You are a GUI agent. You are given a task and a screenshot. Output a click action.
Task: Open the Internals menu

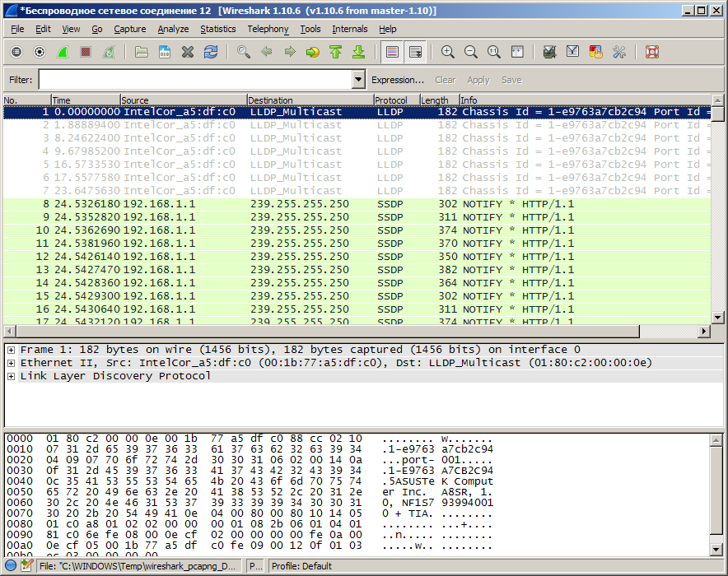(x=349, y=29)
